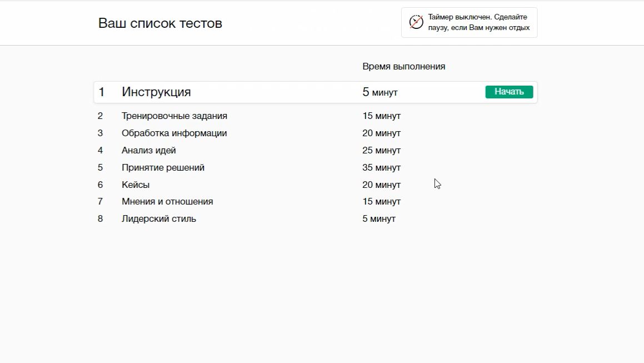Click the 15 минут duration for Тренировочные задания
644x363 pixels.
[x=381, y=116]
